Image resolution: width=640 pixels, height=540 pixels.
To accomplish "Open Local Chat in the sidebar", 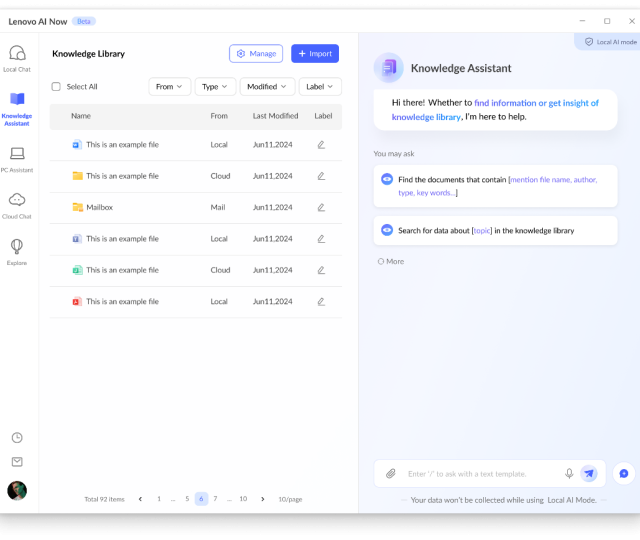I will click(17, 58).
